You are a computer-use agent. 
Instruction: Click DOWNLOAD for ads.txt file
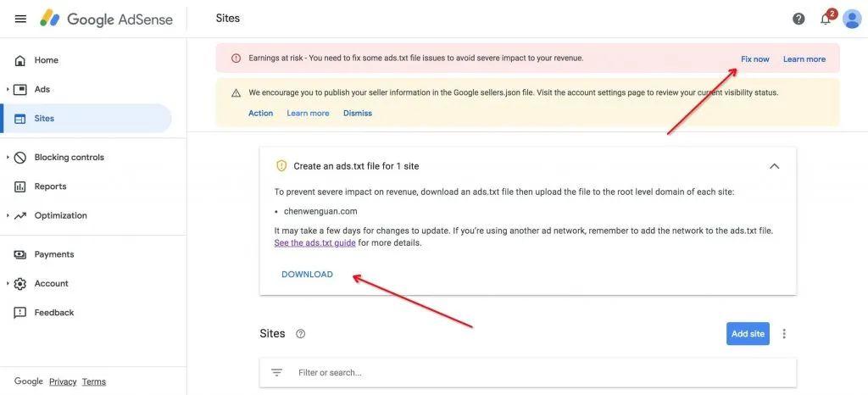307,275
